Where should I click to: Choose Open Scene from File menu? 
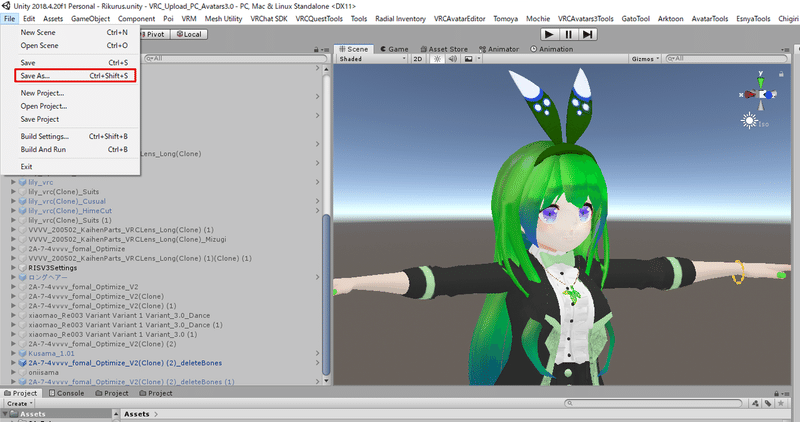point(70,45)
